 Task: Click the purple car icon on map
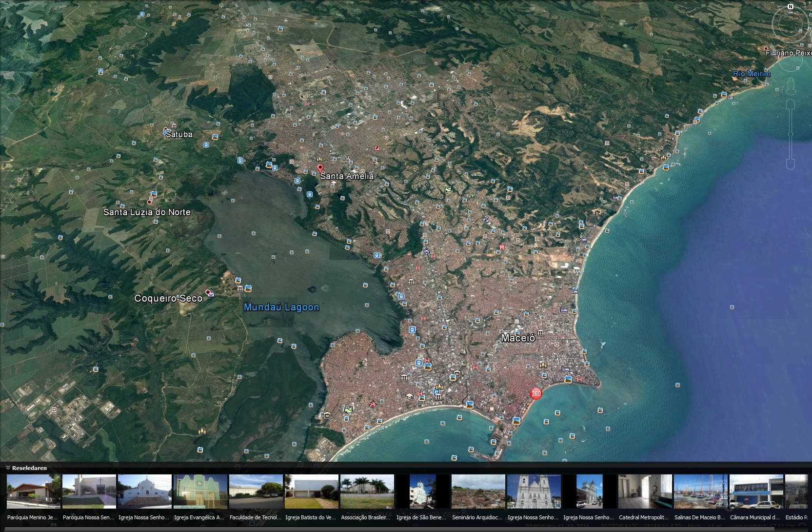[427, 252]
